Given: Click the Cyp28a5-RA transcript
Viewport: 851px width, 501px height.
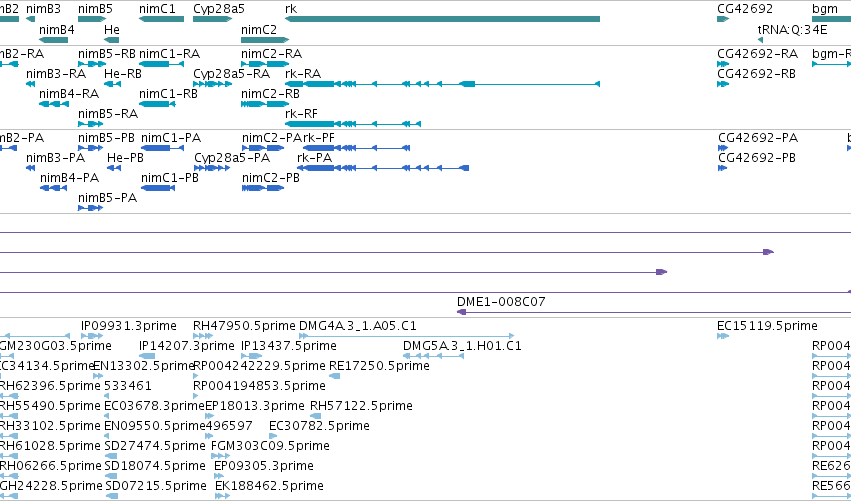Looking at the screenshot, I should [213, 84].
